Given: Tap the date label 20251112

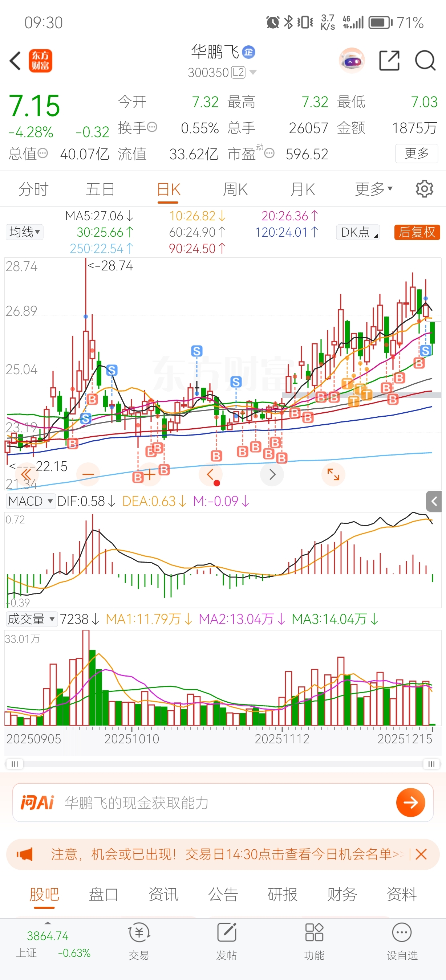Looking at the screenshot, I should coord(282,739).
